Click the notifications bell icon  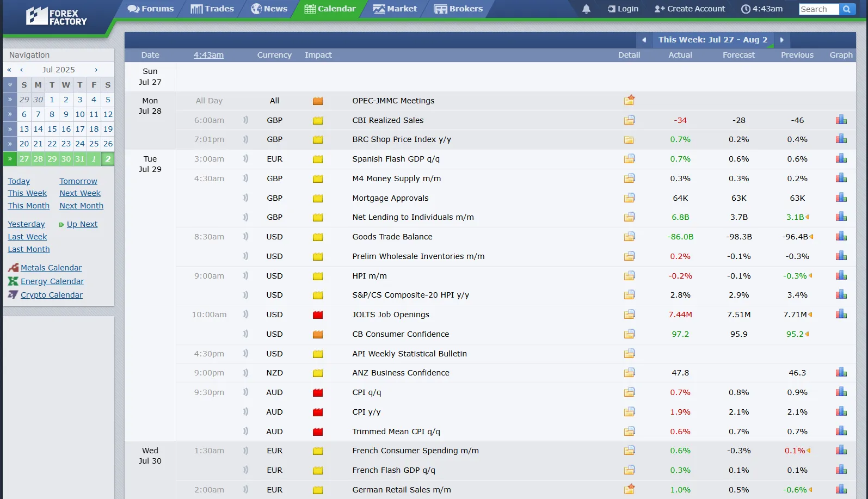coord(586,9)
